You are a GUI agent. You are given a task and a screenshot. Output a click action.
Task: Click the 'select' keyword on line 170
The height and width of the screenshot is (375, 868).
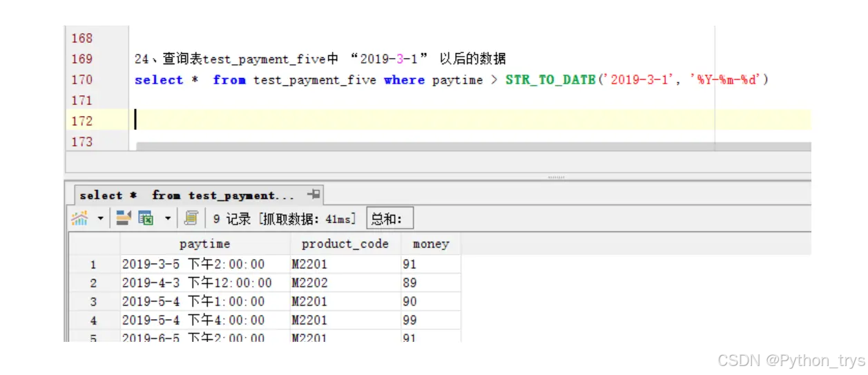[159, 79]
